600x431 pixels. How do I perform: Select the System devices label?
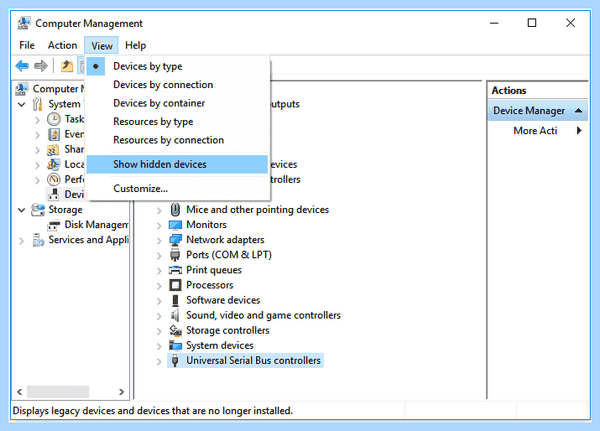220,346
